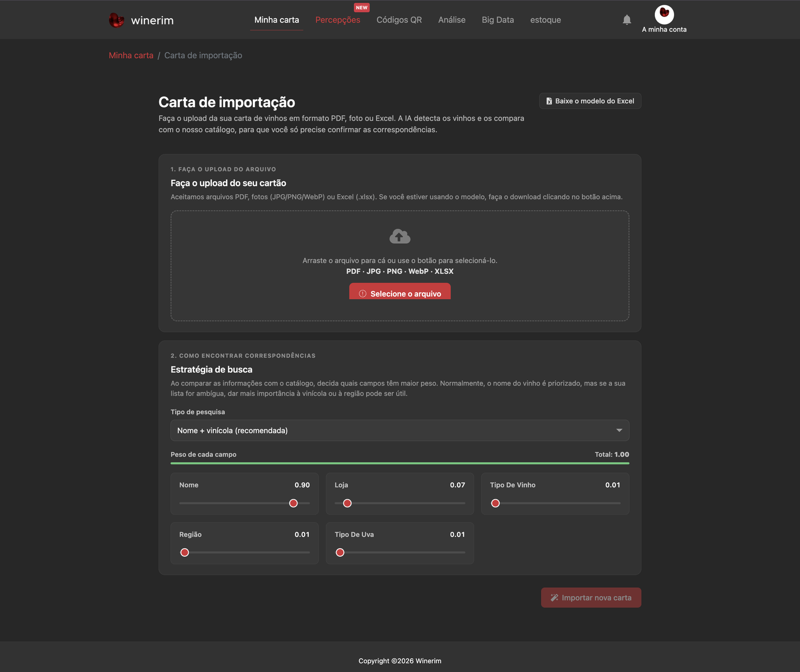Screen dimensions: 800x672
Task: Click the Nome weight slider handle
Action: (293, 503)
